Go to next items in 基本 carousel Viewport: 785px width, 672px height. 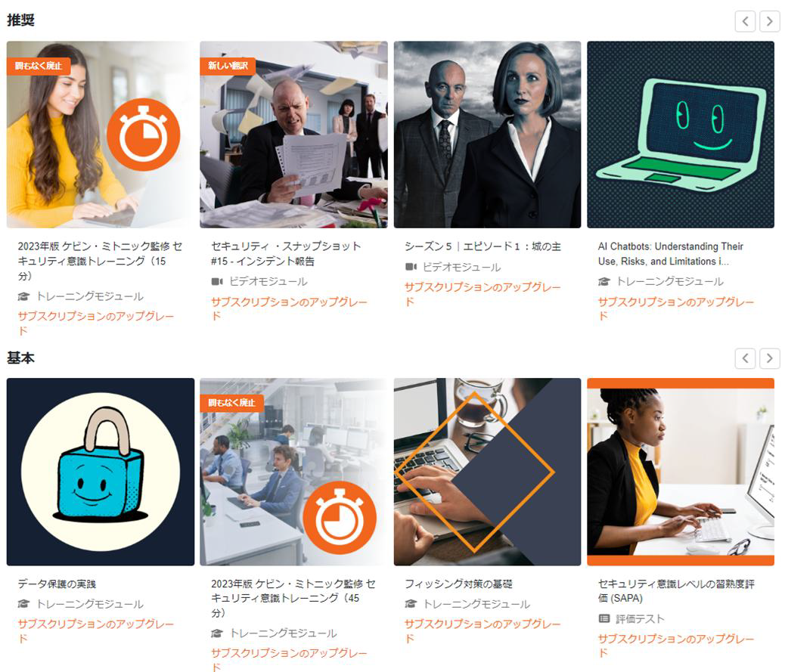pyautogui.click(x=769, y=358)
